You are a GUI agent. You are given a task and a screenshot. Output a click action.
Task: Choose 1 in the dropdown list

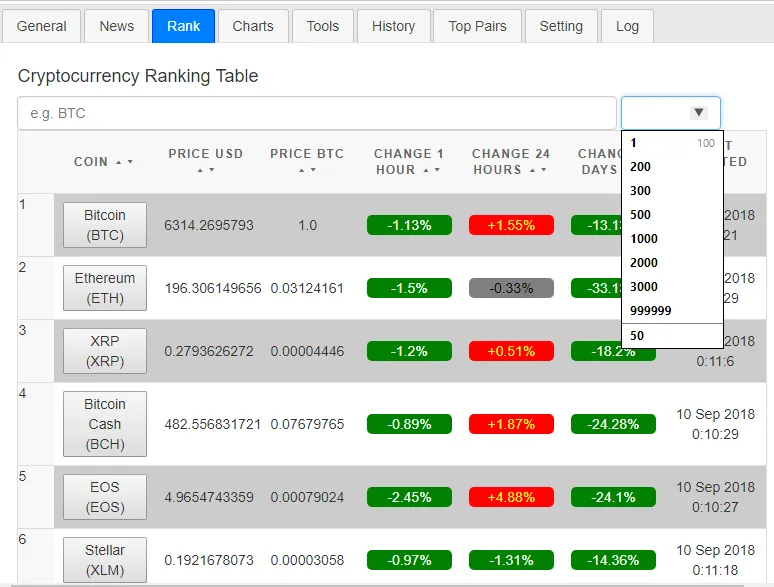[672, 143]
